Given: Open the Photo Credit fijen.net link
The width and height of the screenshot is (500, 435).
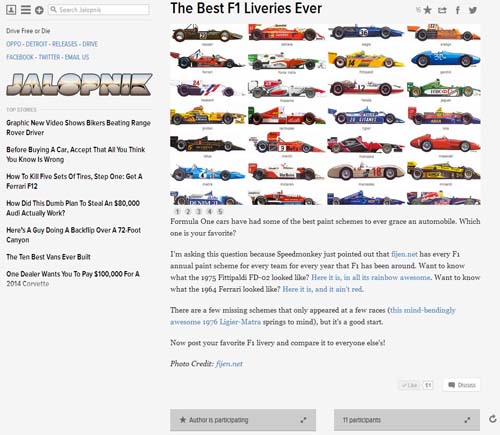Looking at the screenshot, I should (x=229, y=364).
